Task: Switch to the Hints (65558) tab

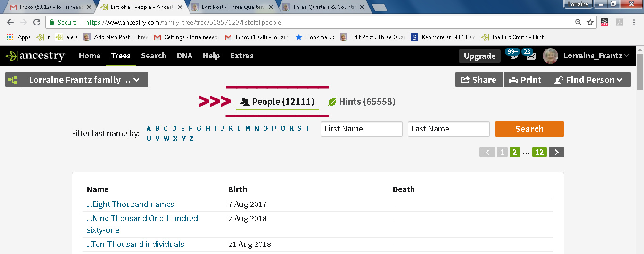Action: tap(362, 101)
